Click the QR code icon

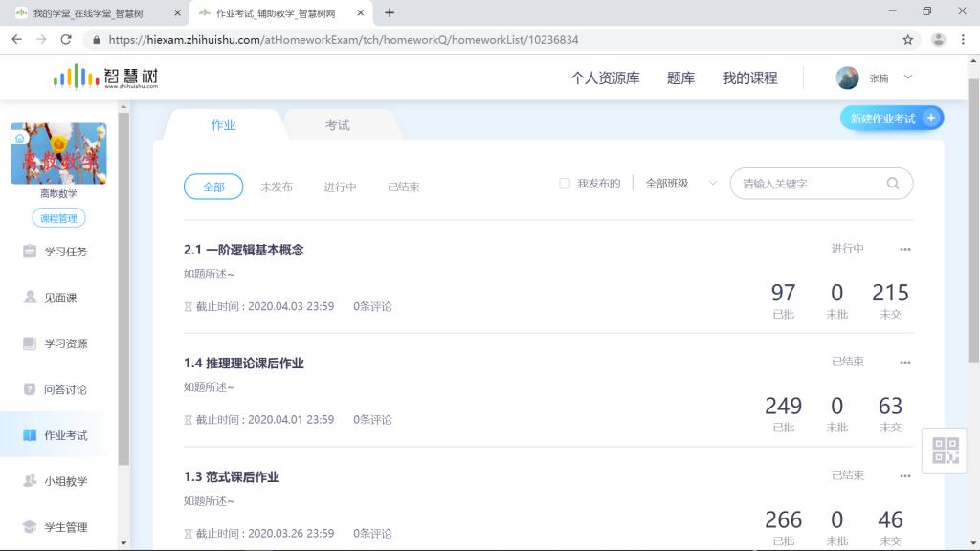(x=945, y=450)
